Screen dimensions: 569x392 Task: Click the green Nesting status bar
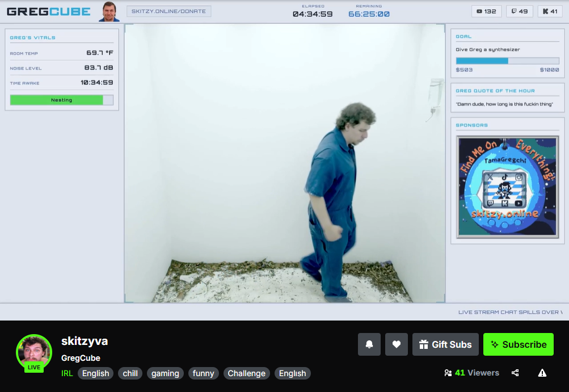point(62,100)
